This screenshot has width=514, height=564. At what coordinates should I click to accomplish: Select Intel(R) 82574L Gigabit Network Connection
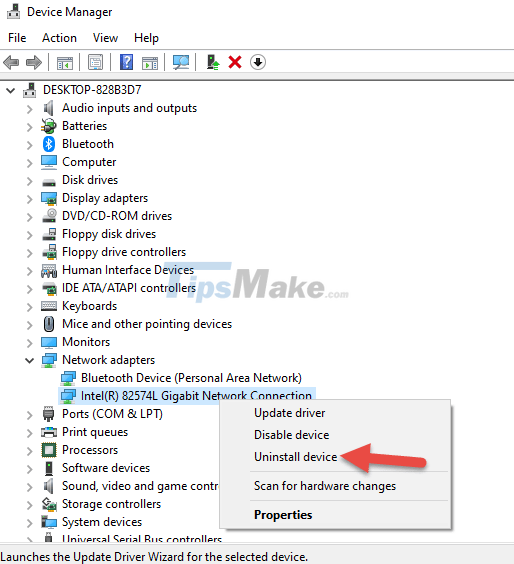[x=196, y=396]
